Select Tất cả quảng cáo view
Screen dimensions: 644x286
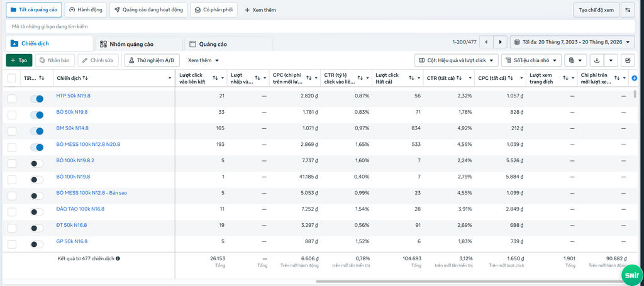34,10
